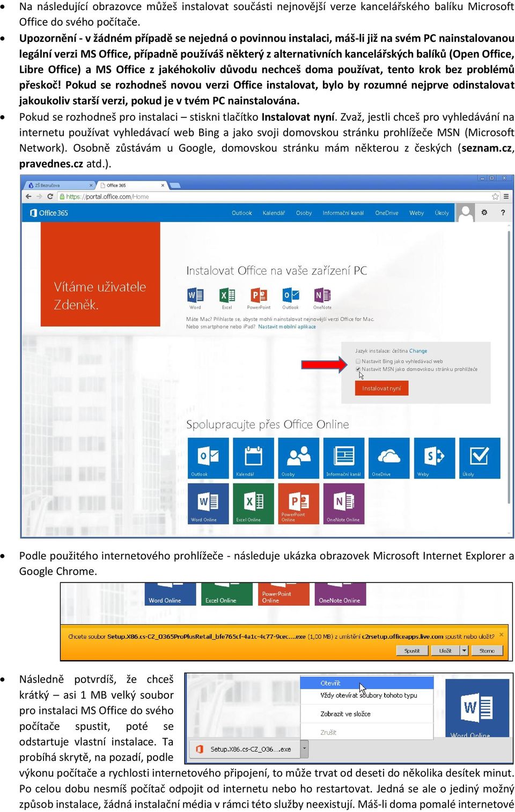The image size is (515, 812).
Task: Open Word Online tile beside Excel Online in Chrome portal
Action: click(x=208, y=504)
